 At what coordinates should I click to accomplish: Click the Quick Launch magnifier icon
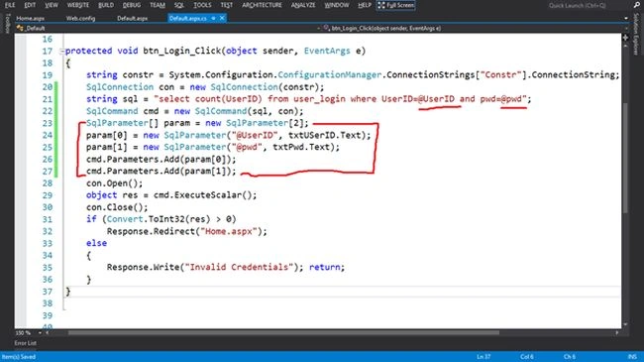(637, 5)
